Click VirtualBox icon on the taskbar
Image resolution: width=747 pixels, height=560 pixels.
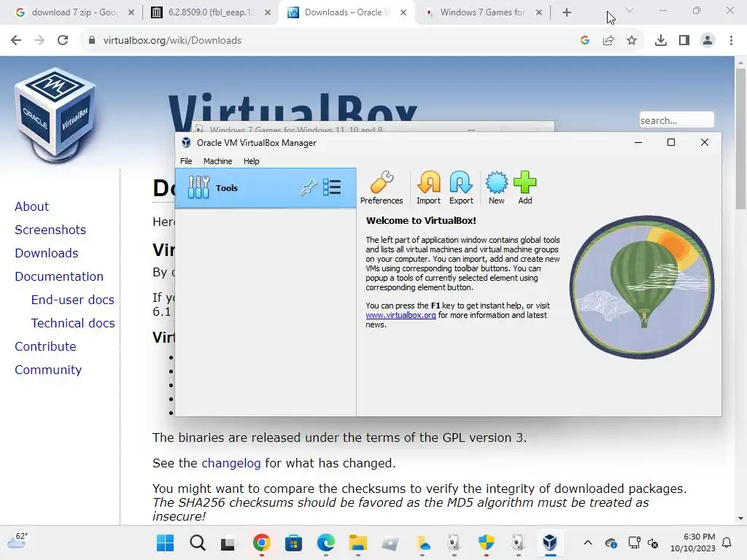tap(550, 542)
